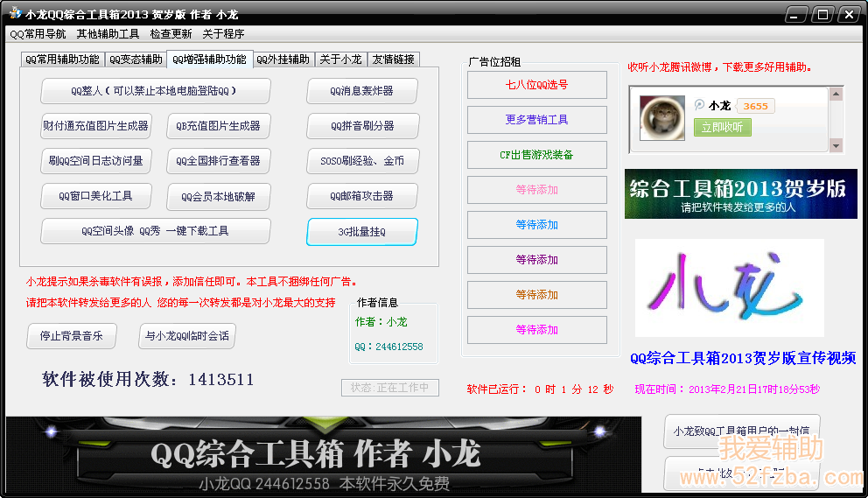This screenshot has width=868, height=498.
Task: Close the 小龙QQ综合工具箱 window
Action: (x=849, y=15)
